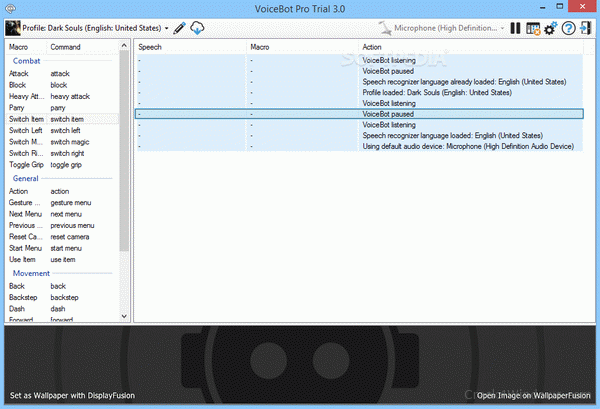Expand the Dark Souls profile dropdown arrow
The image size is (600, 409).
point(166,28)
